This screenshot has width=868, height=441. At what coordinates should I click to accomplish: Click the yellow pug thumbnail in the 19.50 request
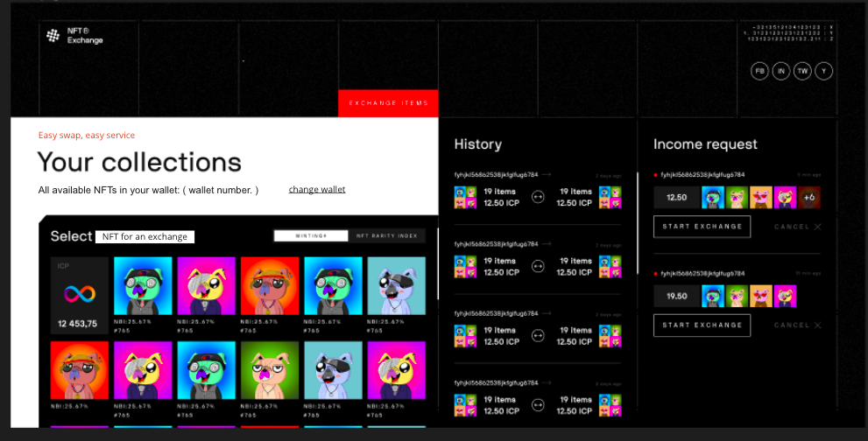pos(785,296)
